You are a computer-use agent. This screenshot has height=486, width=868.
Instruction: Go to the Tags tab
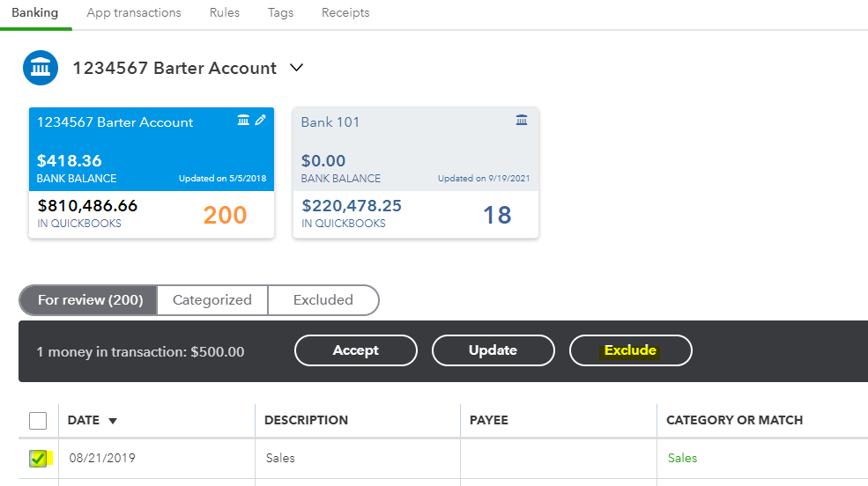pos(280,13)
